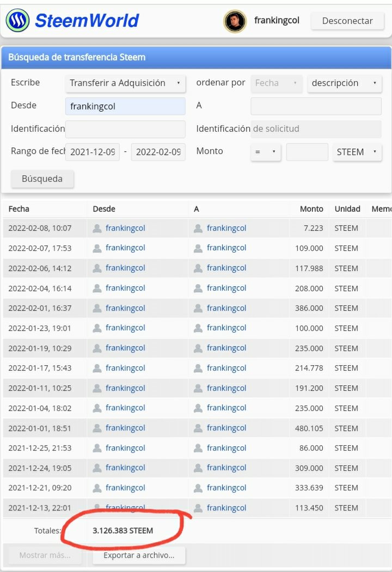Viewport: 392px width, 572px height.
Task: Click sender user icon in 2022-02-07 row
Action: click(x=97, y=248)
